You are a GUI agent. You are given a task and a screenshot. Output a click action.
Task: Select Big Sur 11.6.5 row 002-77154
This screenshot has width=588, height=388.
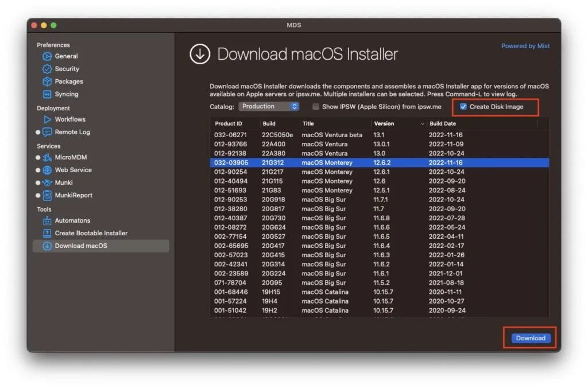click(x=379, y=236)
